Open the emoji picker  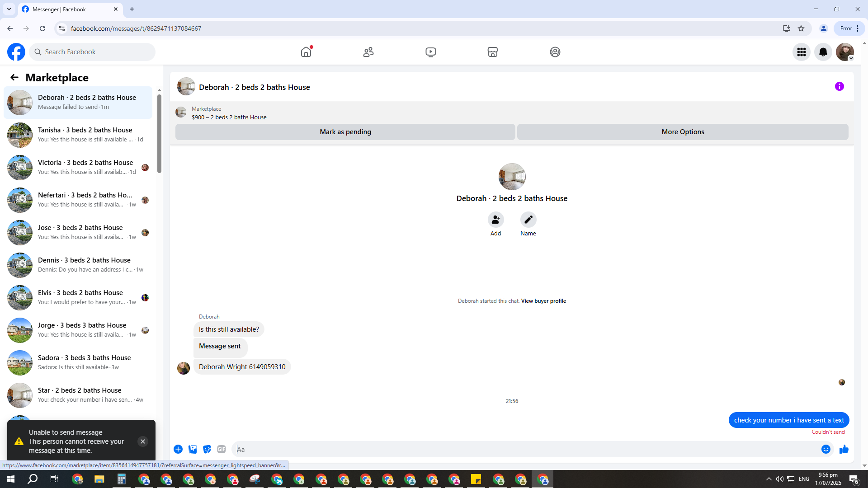point(826,449)
